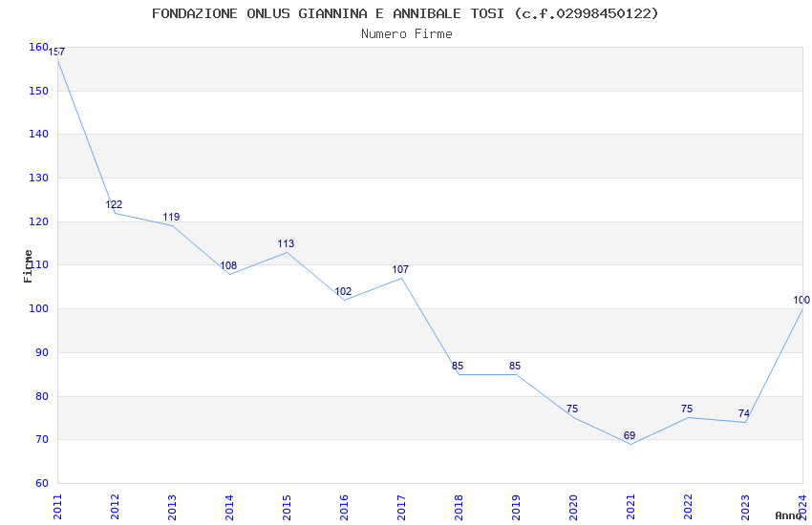
Task: Click the vertical axis title Firme
Action: pos(28,266)
